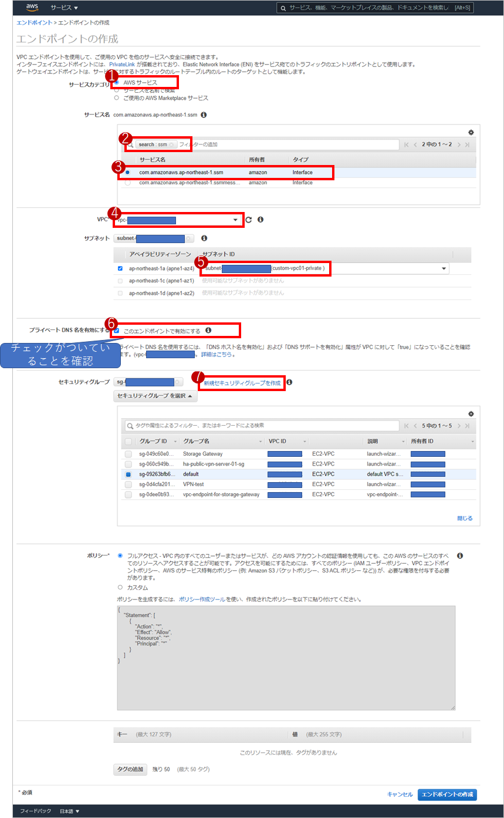Click the タグの追加 button
The height and width of the screenshot is (818, 504).
pyautogui.click(x=130, y=769)
